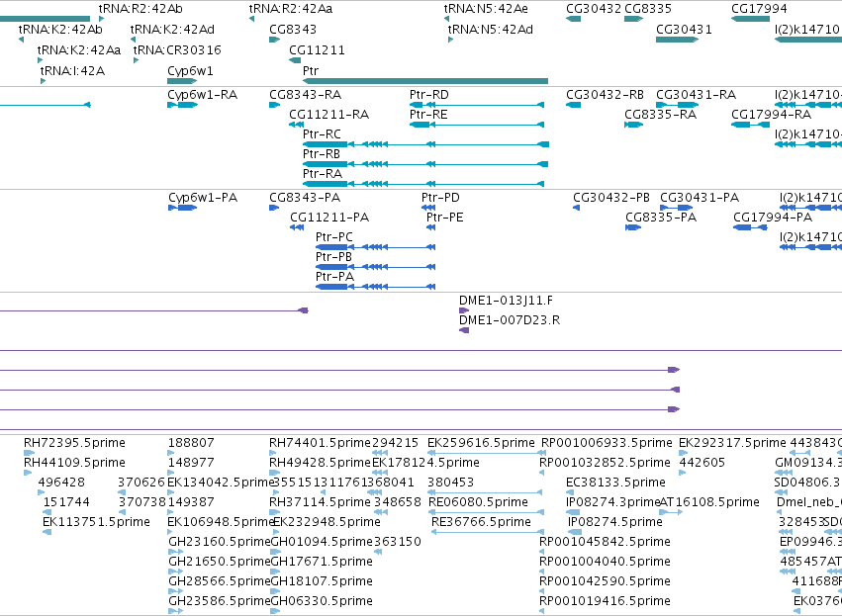Select the CG17994-RA transcript

point(750,125)
